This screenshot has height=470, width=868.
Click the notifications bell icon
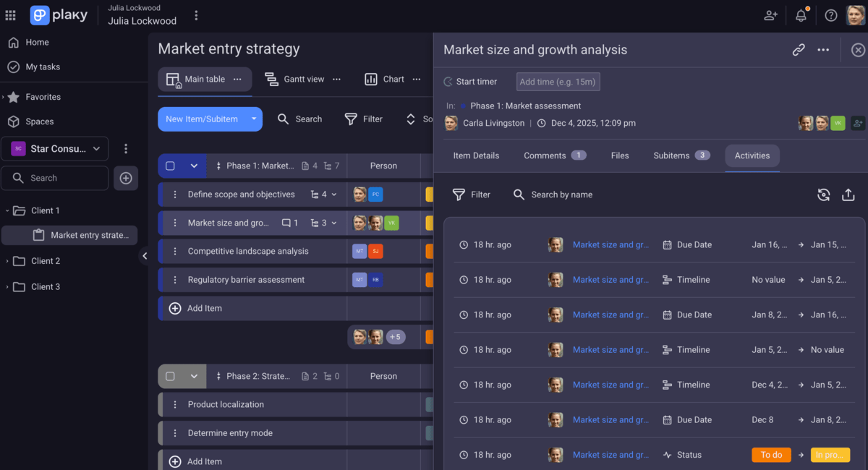point(801,15)
